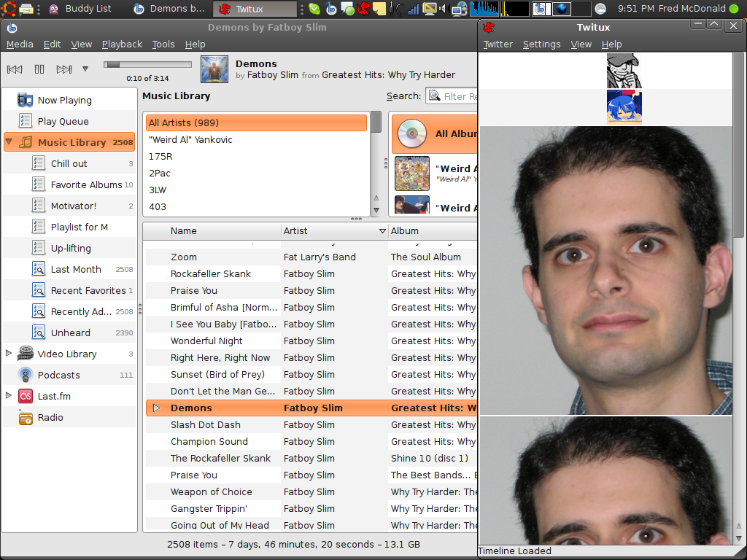Click Twitux timeline scrollbar thumb
This screenshot has width=747, height=560.
pyautogui.click(x=739, y=144)
